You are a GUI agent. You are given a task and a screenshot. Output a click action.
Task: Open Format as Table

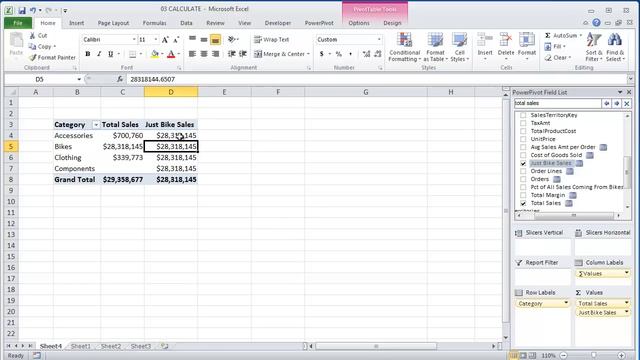436,48
